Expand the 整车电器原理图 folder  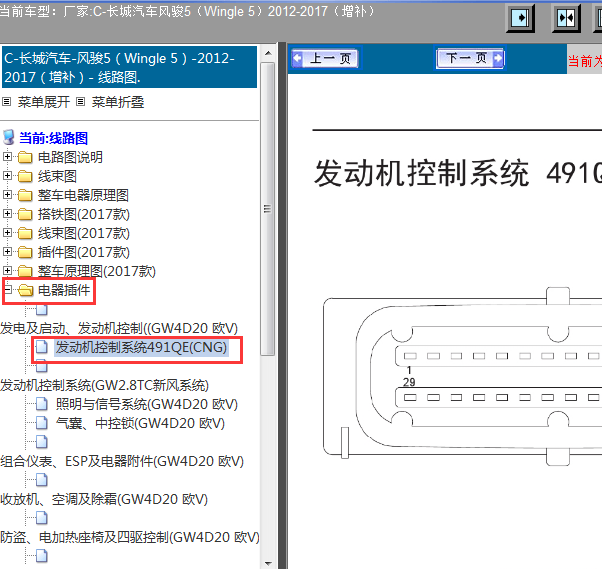click(7, 195)
